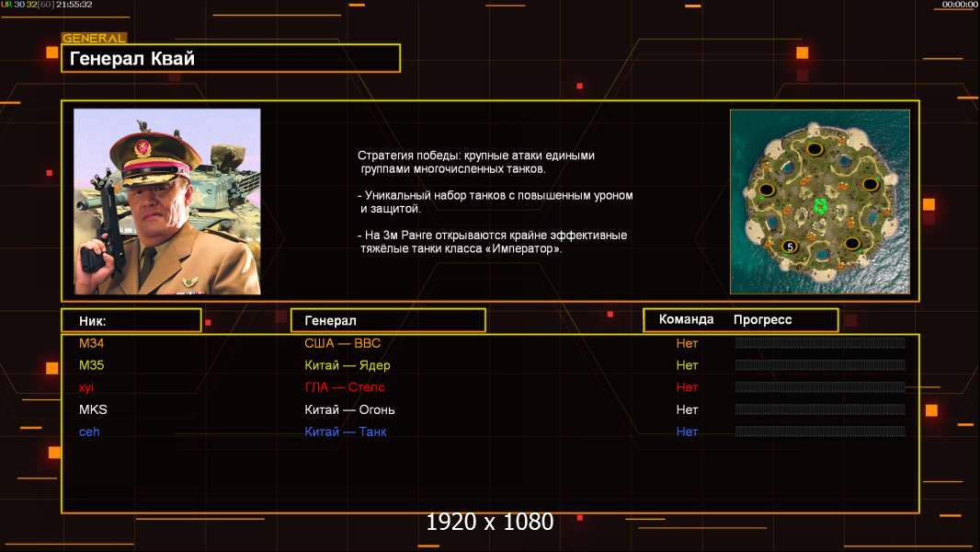Click the loading progress bar for MKS
980x552 pixels.
click(820, 409)
